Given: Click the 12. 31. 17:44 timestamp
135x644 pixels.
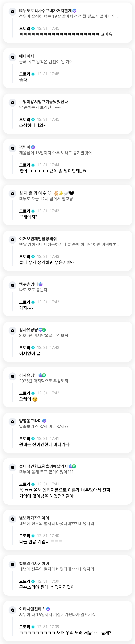Looking at the screenshot, I should coord(48,165).
